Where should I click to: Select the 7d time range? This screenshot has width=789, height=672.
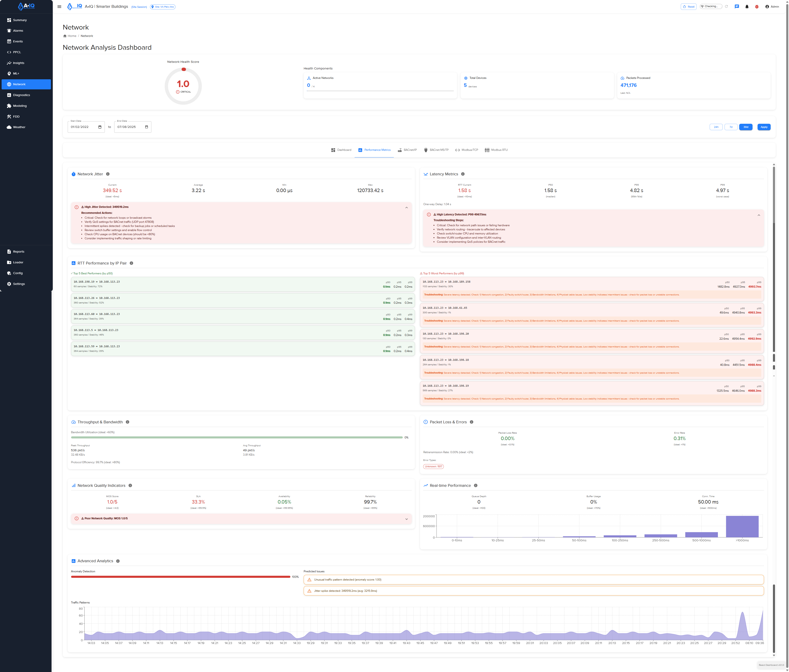point(731,127)
